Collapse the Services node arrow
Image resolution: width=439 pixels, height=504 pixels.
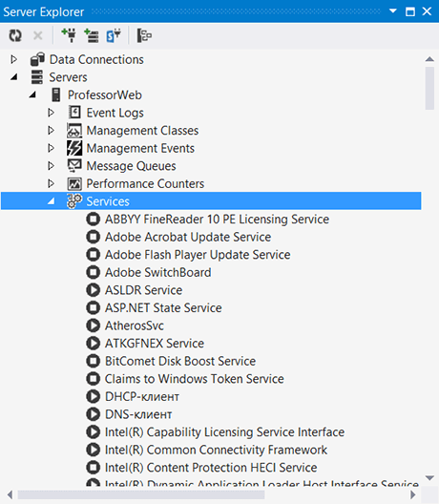pyautogui.click(x=52, y=201)
